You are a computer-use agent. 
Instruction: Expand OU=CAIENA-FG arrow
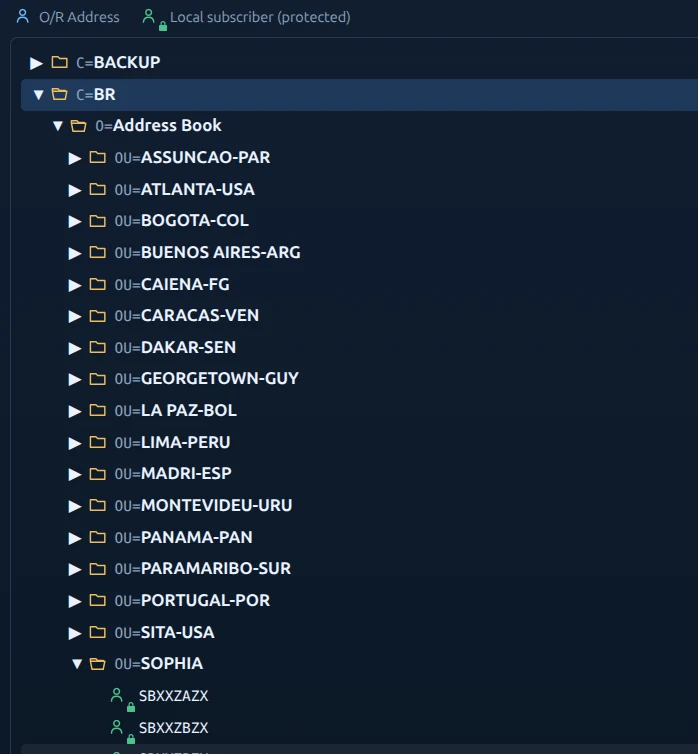pyautogui.click(x=75, y=285)
